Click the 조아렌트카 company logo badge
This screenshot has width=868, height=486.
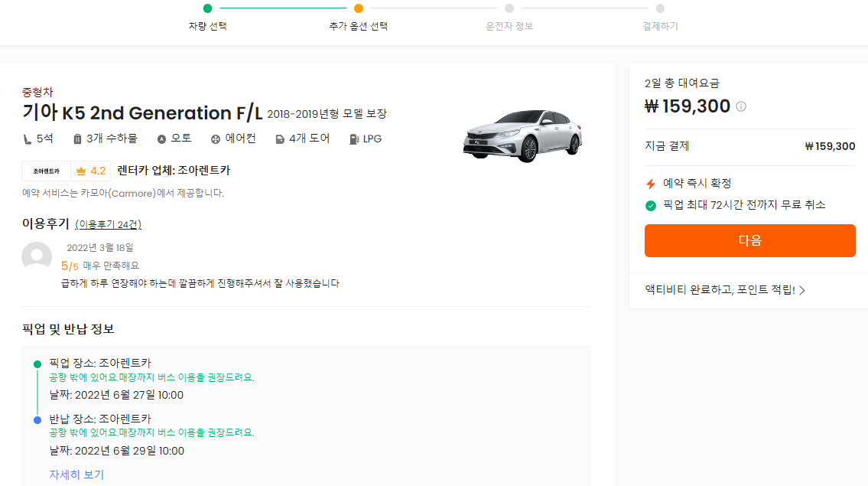(47, 171)
